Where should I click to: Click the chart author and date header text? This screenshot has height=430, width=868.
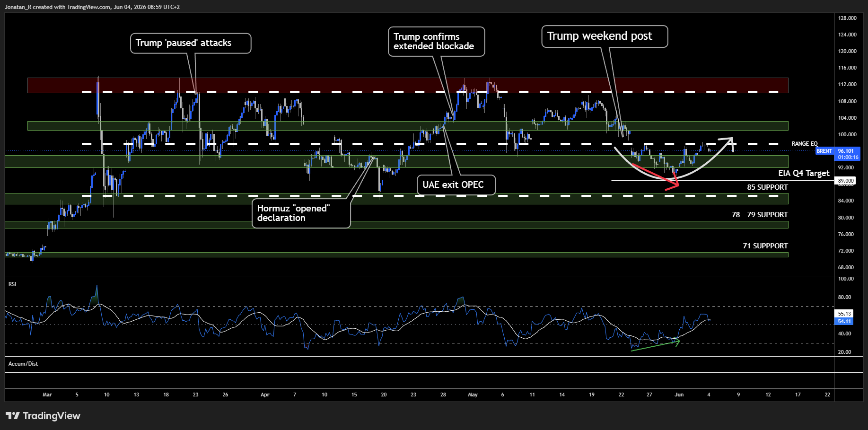pos(92,7)
